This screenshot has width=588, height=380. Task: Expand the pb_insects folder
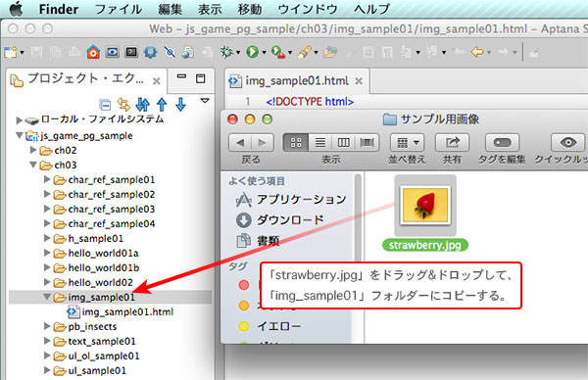point(47,326)
